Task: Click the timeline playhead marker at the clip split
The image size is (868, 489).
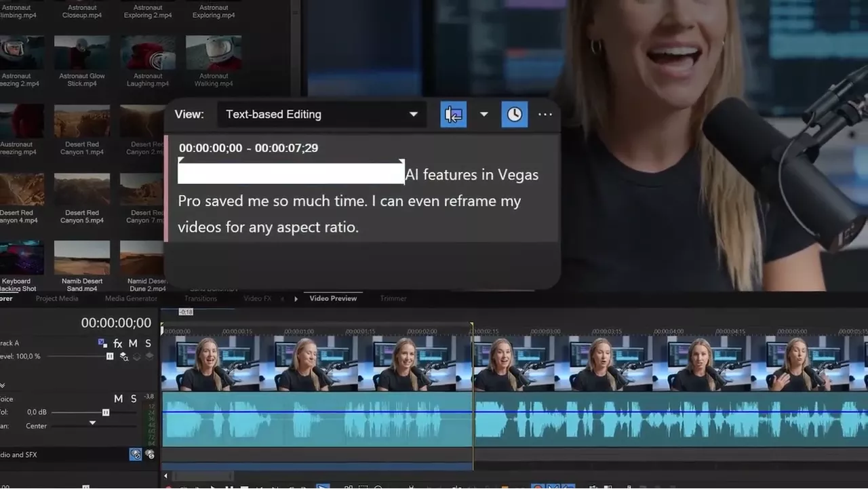Action: [473, 326]
